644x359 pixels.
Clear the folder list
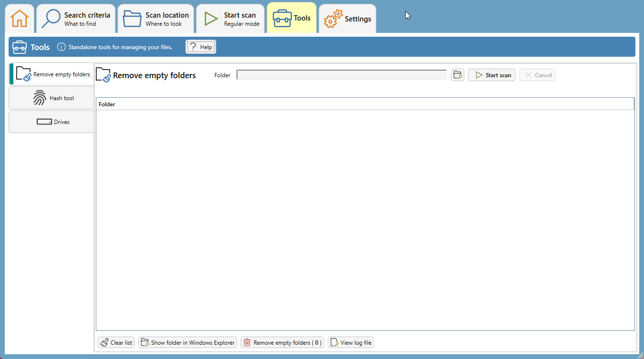tap(116, 342)
